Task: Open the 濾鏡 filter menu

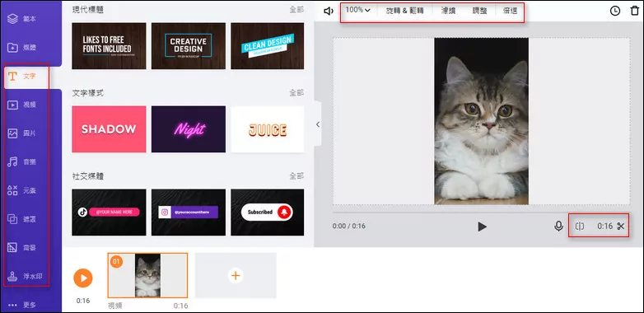Action: (448, 11)
